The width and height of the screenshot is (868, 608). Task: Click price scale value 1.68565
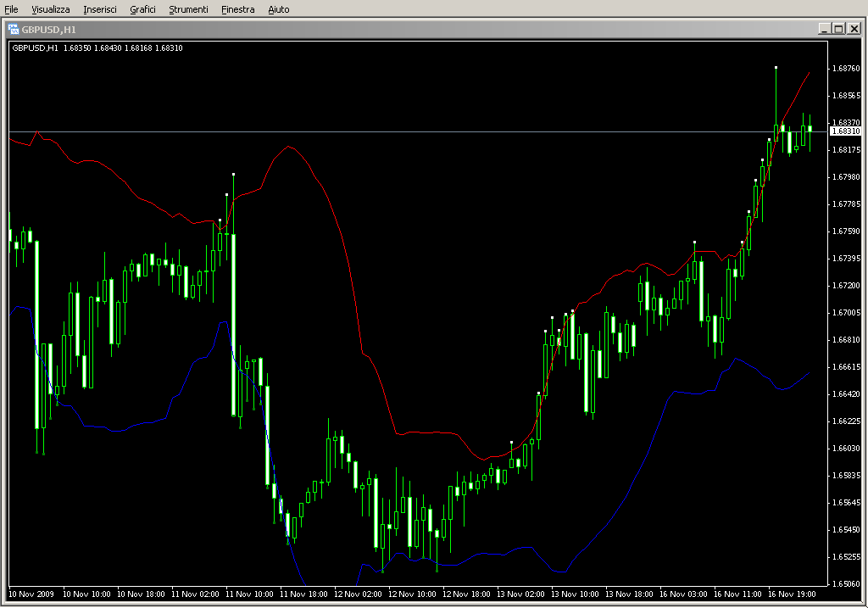[847, 96]
